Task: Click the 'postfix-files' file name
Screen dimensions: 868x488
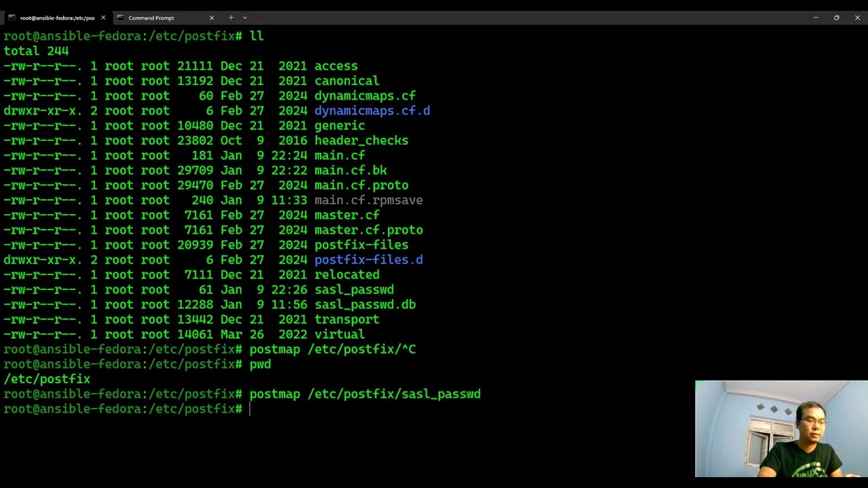Action: pyautogui.click(x=361, y=245)
